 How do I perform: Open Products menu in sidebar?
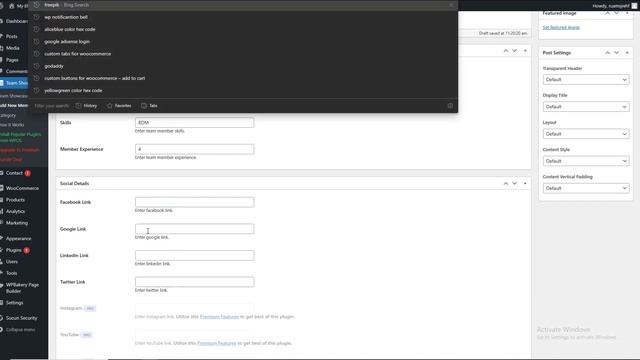point(15,200)
